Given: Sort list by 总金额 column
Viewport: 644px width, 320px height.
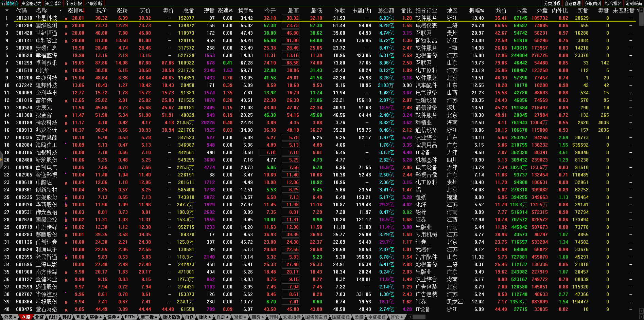Looking at the screenshot, I should [x=386, y=11].
